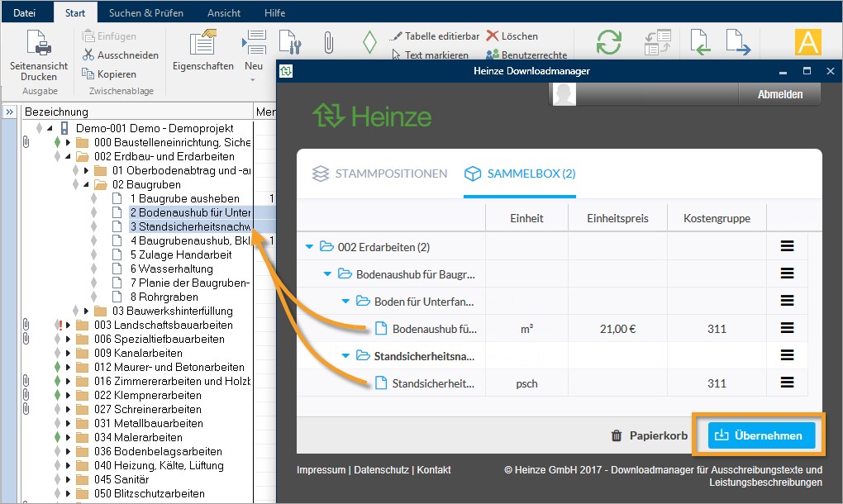Screen dimensions: 843x504
Task: Open hamburger menu for Boden für Unterfan... row
Action: click(x=787, y=301)
